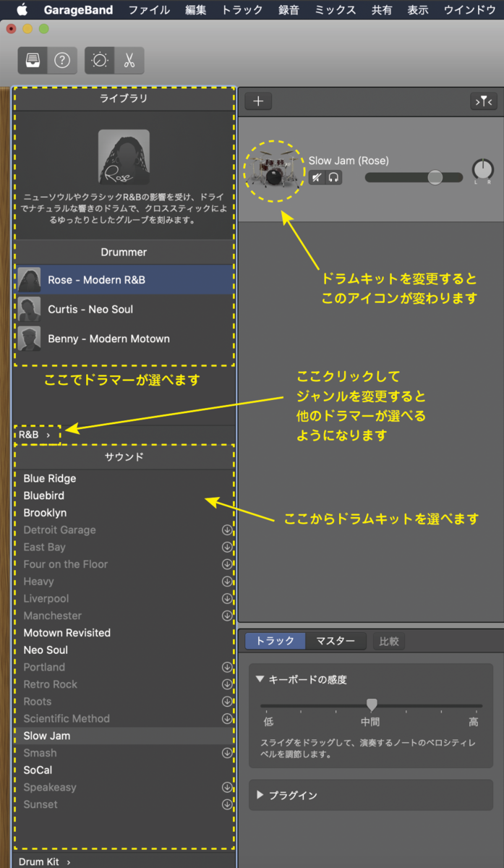Select drummer Curtis - Neo Soul
This screenshot has height=868, width=504.
(x=124, y=309)
